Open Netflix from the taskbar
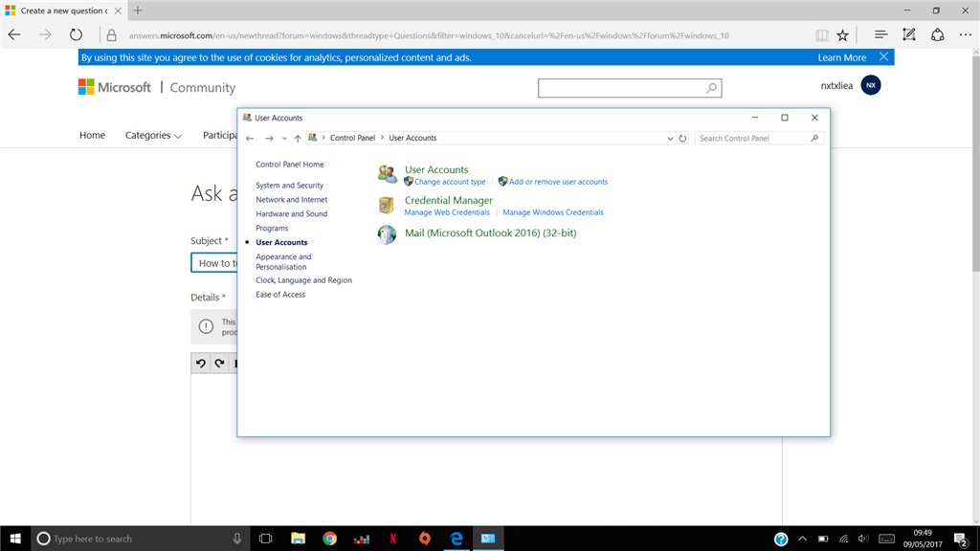 point(393,539)
